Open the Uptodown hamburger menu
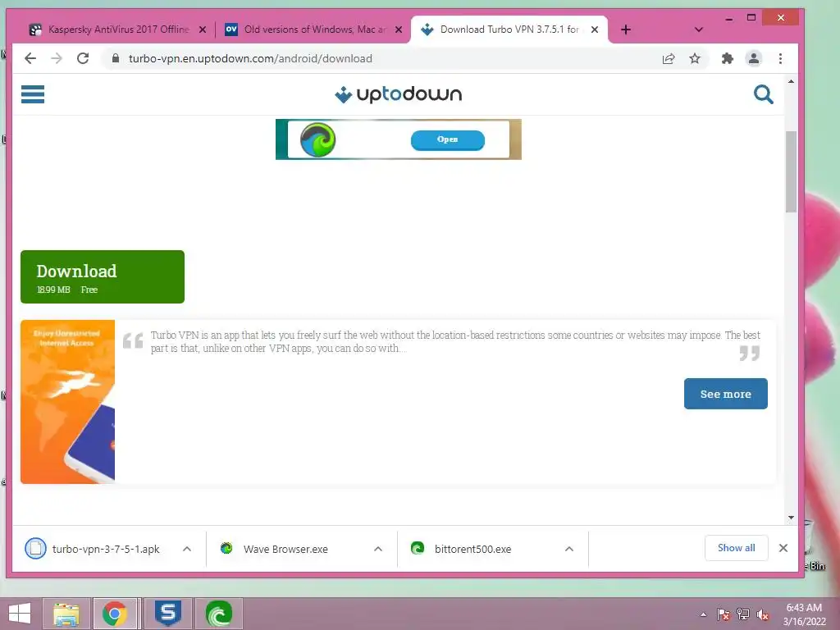The height and width of the screenshot is (630, 840). click(x=33, y=94)
